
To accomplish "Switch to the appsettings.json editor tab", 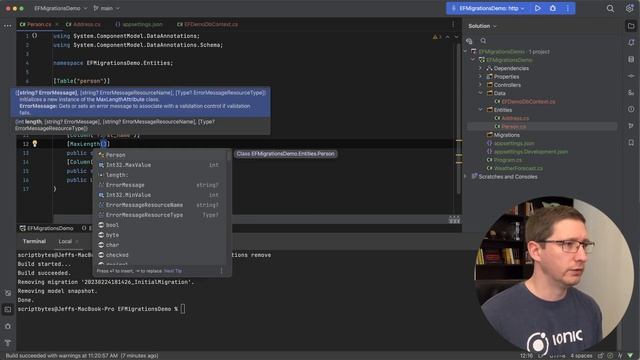I will click(x=139, y=24).
